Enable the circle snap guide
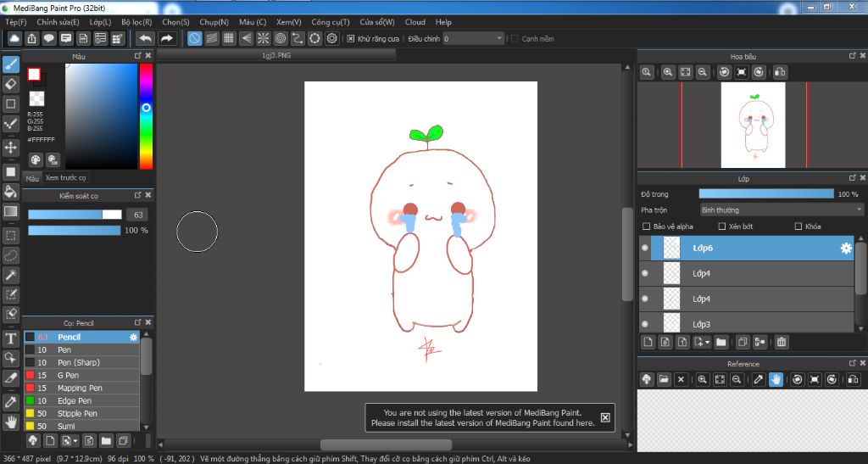Screen dimensions: 868x464 (281, 38)
